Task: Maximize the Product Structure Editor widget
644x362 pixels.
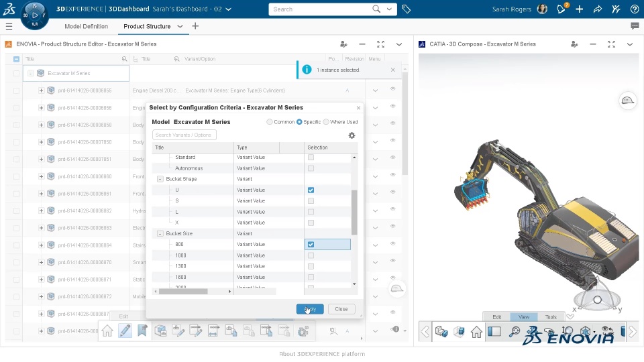Action: tap(381, 44)
